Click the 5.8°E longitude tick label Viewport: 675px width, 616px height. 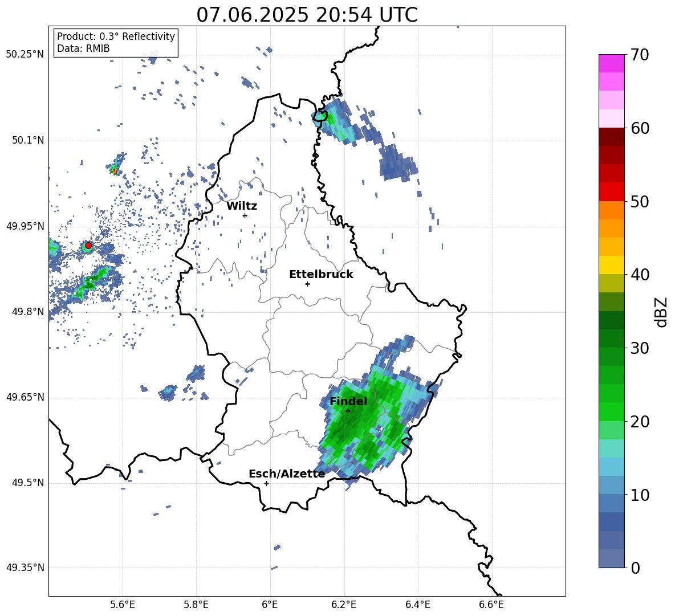(196, 605)
